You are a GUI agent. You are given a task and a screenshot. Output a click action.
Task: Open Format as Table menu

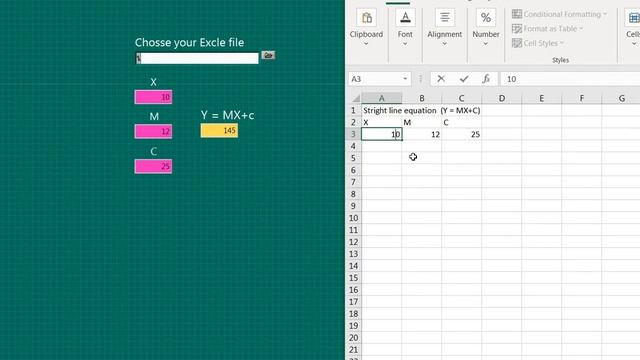(547, 29)
